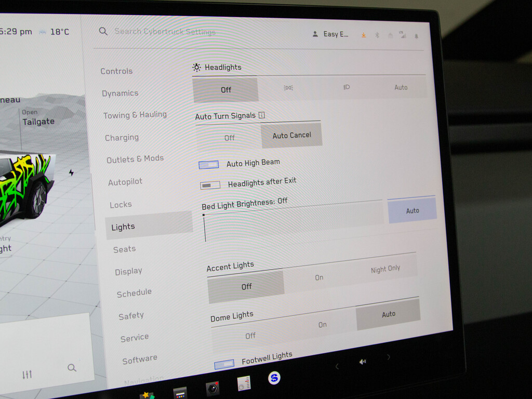Select the parking lights headlight mode
The image size is (532, 399).
click(288, 88)
